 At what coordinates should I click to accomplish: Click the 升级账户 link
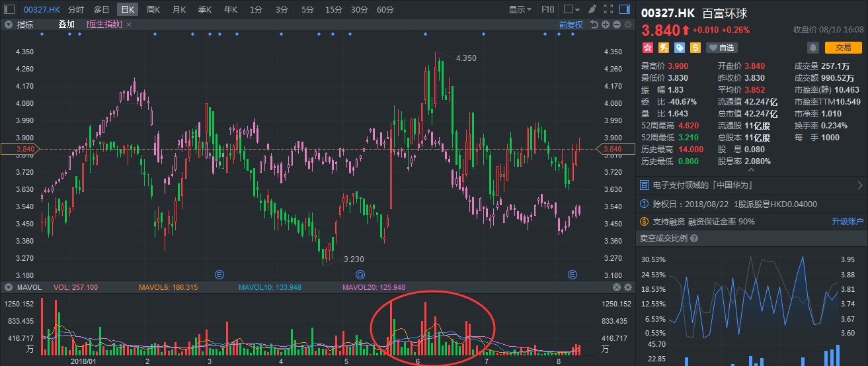coord(848,221)
